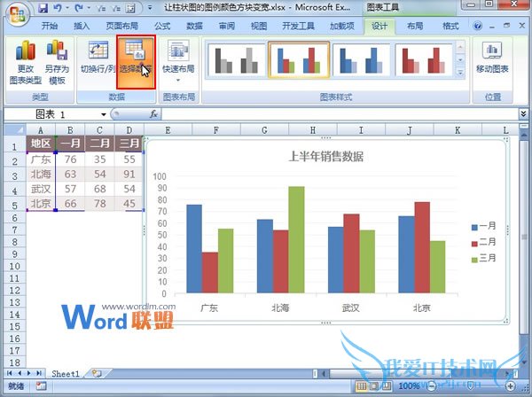Click the insert function fx button
Screen dimensions: 532x397
(153, 114)
